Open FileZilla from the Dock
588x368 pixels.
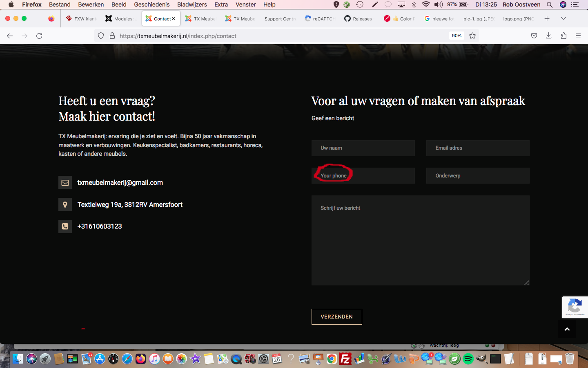[x=345, y=359]
